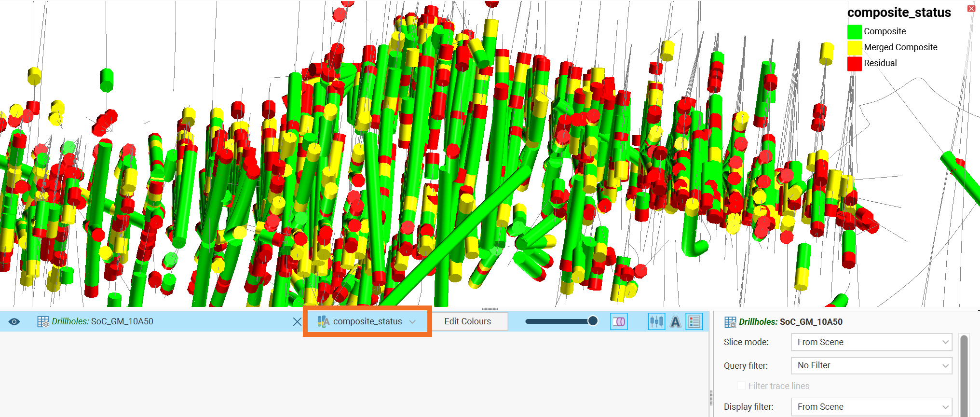Remove SoC_GM_10A50 from the scene with X
The height and width of the screenshot is (417, 980).
(x=297, y=321)
